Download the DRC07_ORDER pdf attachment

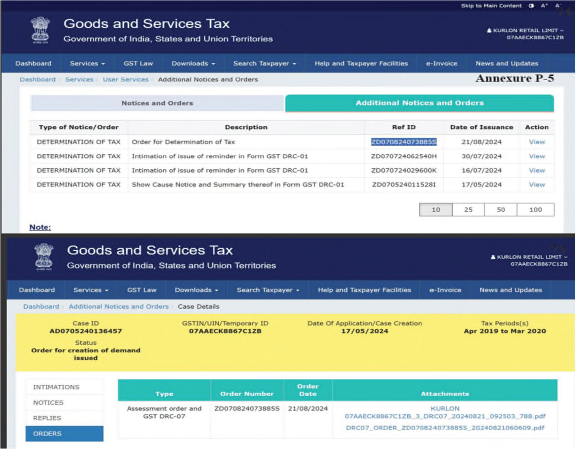(445, 428)
